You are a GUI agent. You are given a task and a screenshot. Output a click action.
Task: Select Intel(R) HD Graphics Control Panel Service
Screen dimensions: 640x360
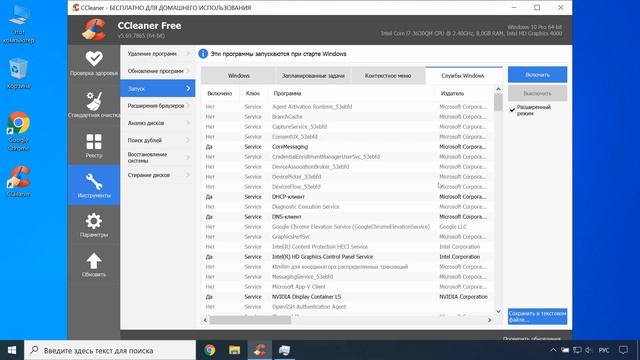point(347,257)
